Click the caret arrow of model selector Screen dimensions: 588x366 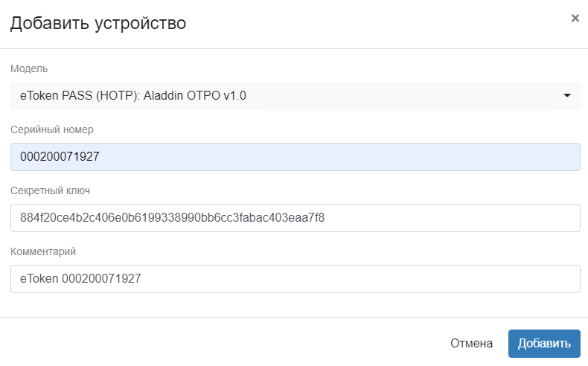point(566,96)
